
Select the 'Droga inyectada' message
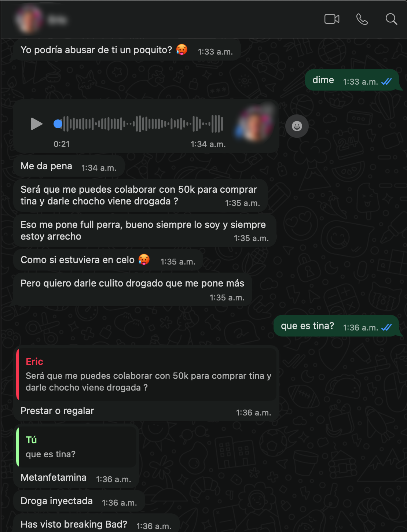click(79, 502)
